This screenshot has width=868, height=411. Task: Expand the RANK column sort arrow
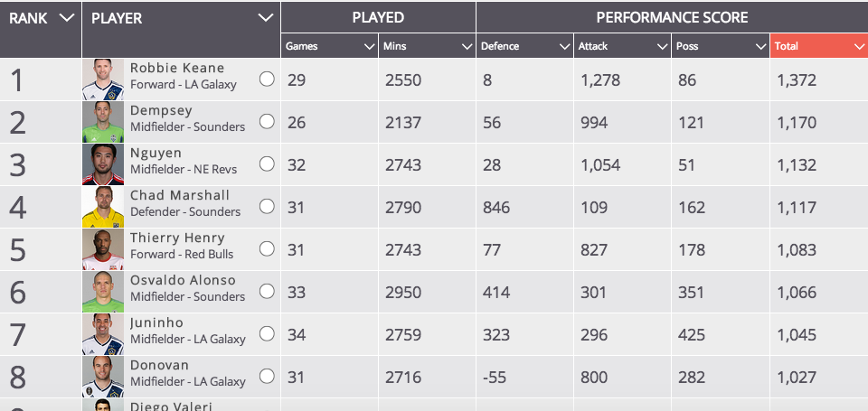point(66,18)
